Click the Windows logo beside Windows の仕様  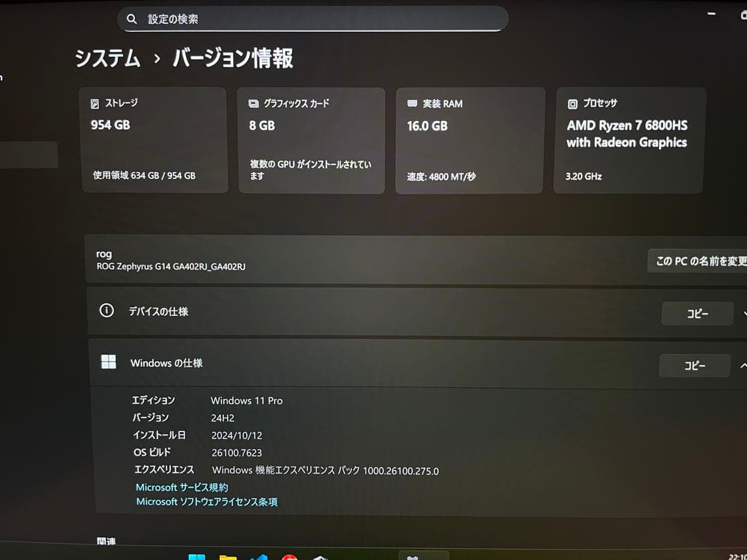tap(109, 361)
